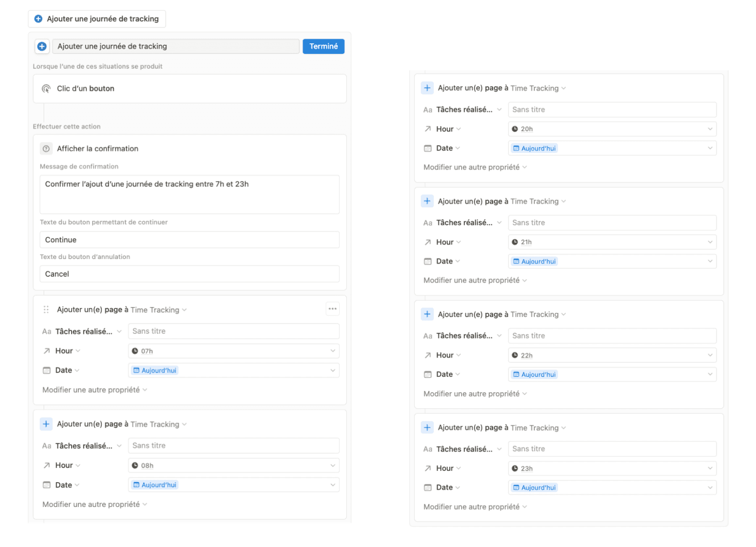Click the relation arrow icon beside Hour in the 07h block
The width and height of the screenshot is (756, 547).
(47, 351)
